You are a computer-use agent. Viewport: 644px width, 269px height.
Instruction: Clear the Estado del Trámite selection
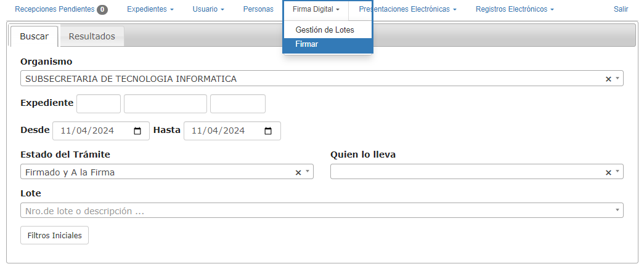click(x=298, y=172)
